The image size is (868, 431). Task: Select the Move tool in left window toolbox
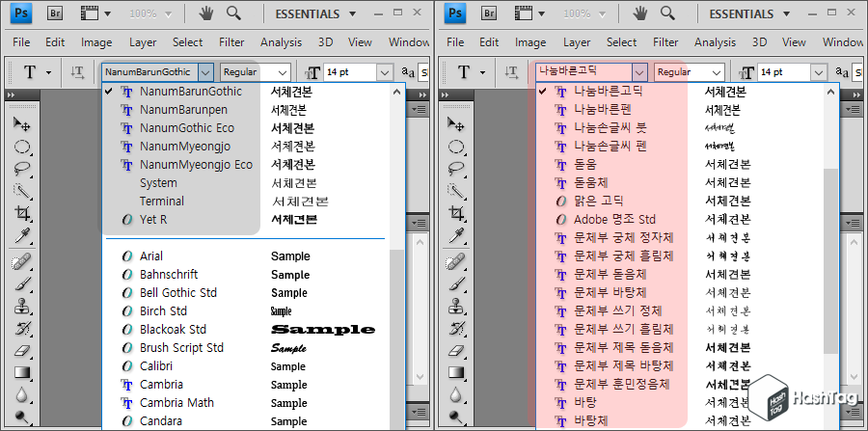coord(21,123)
